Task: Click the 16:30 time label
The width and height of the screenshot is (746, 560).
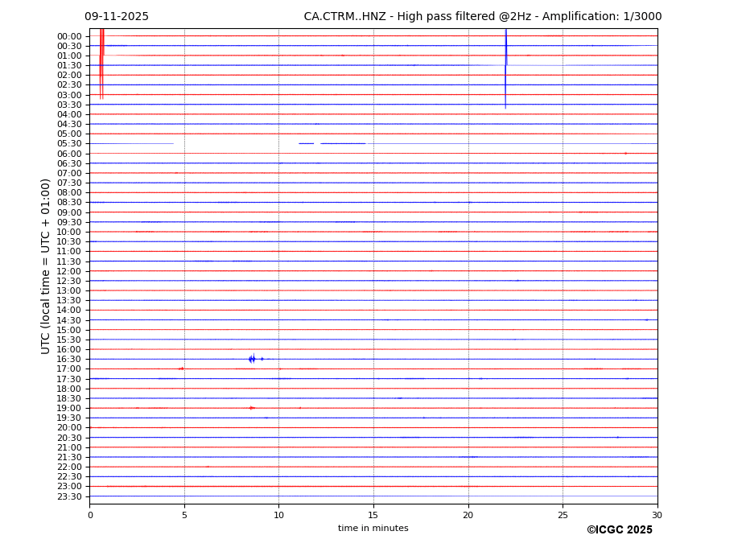Action: point(68,360)
